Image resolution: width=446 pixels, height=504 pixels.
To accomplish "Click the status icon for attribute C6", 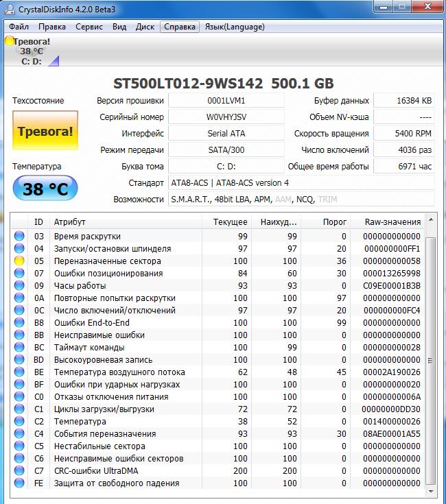I will point(19,458).
